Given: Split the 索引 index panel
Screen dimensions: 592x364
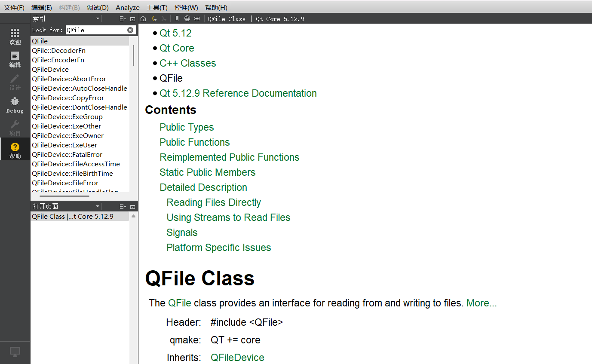Looking at the screenshot, I should (123, 18).
